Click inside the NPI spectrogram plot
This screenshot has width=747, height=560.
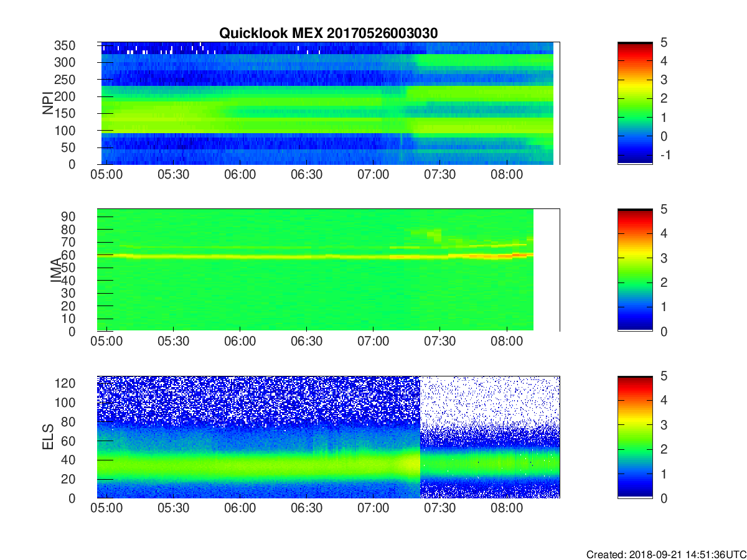pos(328,103)
